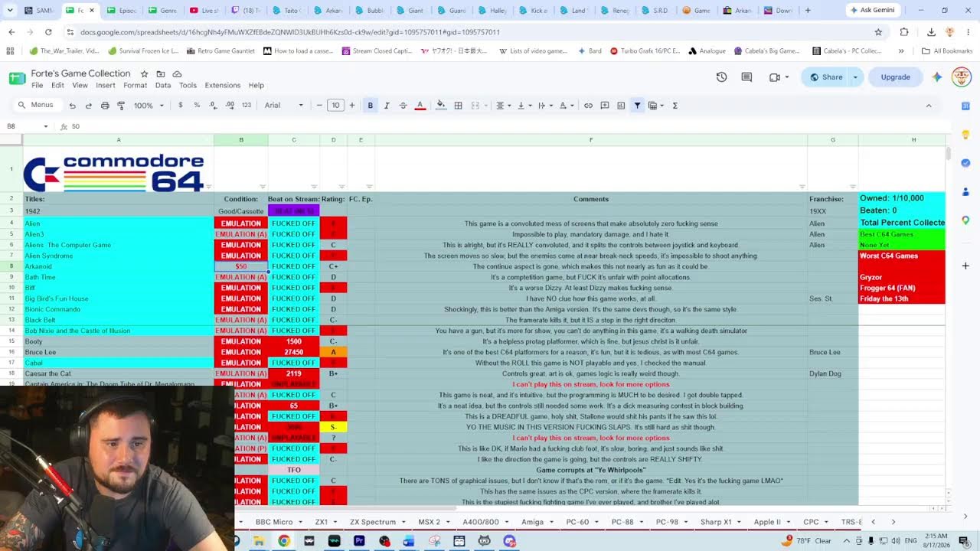Viewport: 980px width, 551px height.
Task: Open the Name box dropdown arrow
Action: coord(46,126)
